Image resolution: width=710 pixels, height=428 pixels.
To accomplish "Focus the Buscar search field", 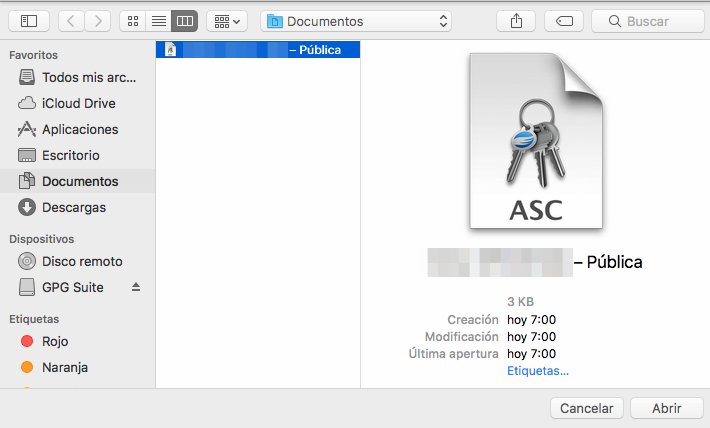I will pos(648,21).
